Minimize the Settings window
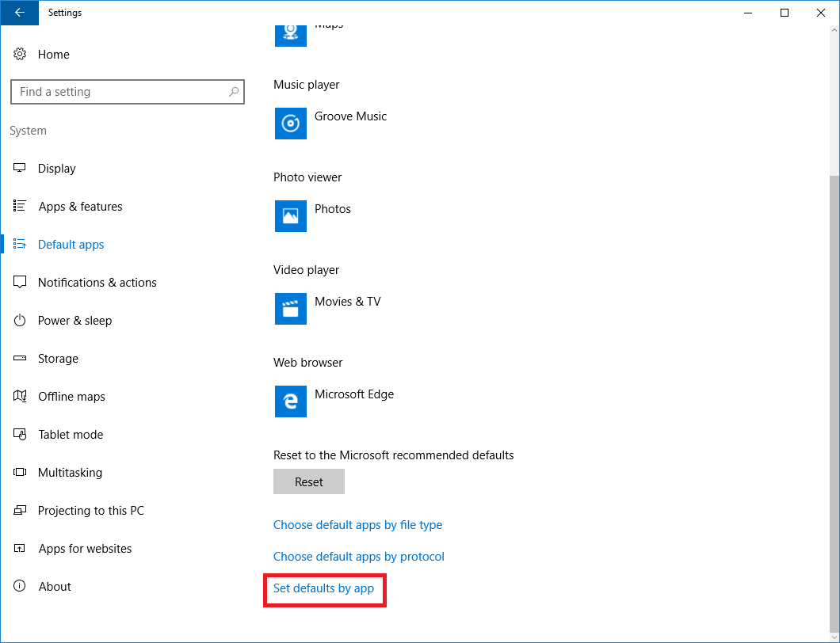 pos(748,13)
